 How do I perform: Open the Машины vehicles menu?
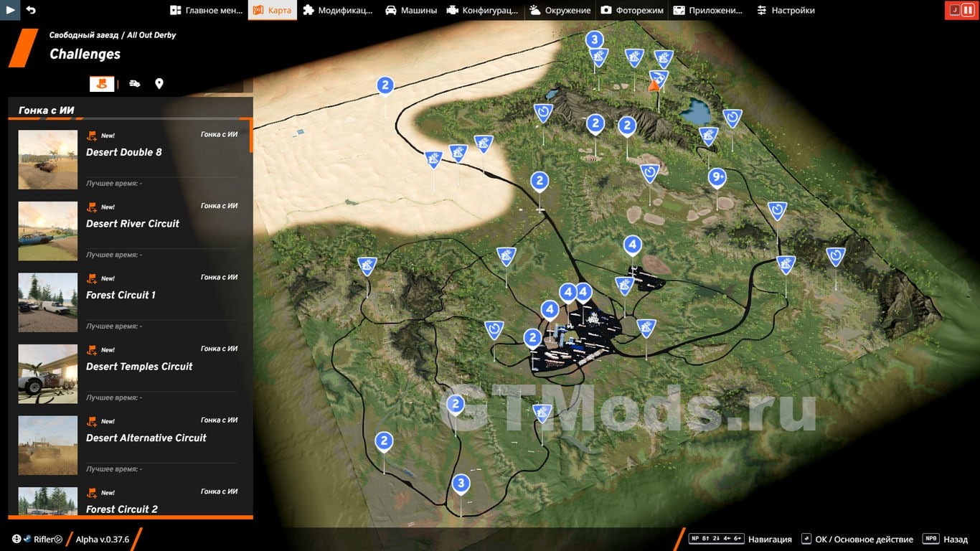[411, 10]
